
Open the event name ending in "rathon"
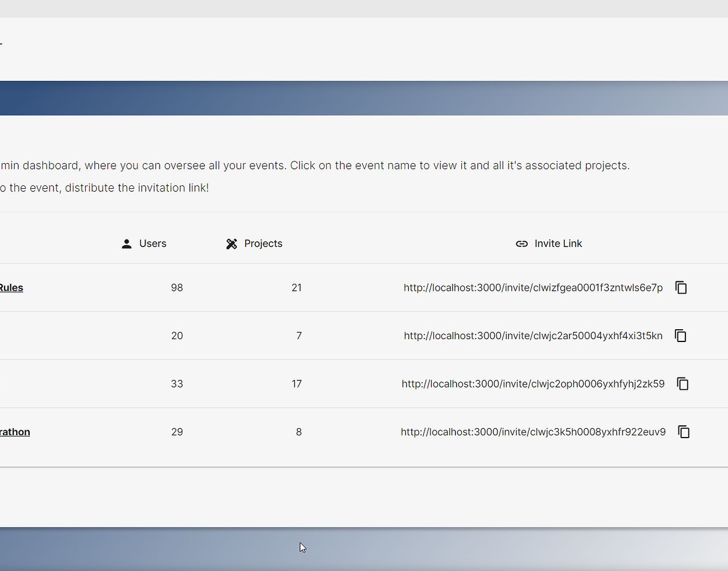coord(15,432)
